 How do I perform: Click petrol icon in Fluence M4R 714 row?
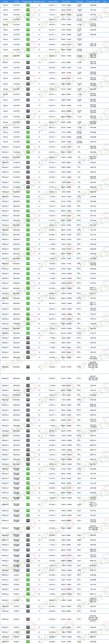pyautogui.click(x=28, y=157)
